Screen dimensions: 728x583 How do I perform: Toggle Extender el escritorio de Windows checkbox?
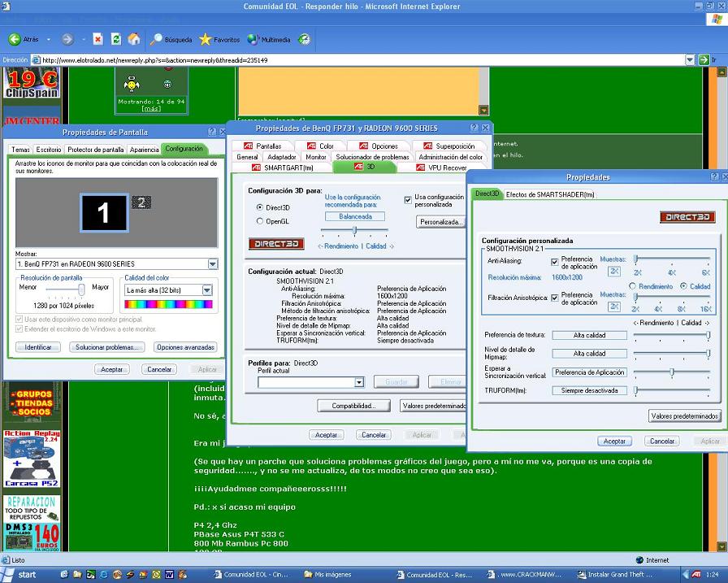pyautogui.click(x=19, y=328)
